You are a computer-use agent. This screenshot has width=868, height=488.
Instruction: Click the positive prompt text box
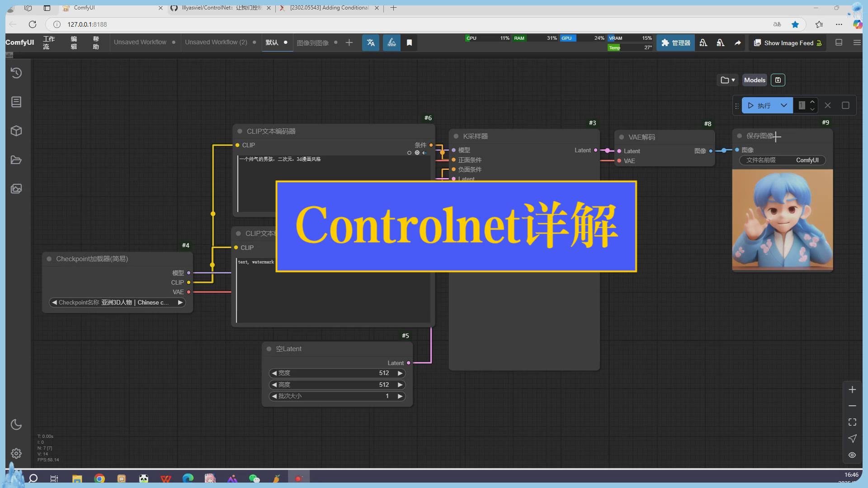[333, 183]
